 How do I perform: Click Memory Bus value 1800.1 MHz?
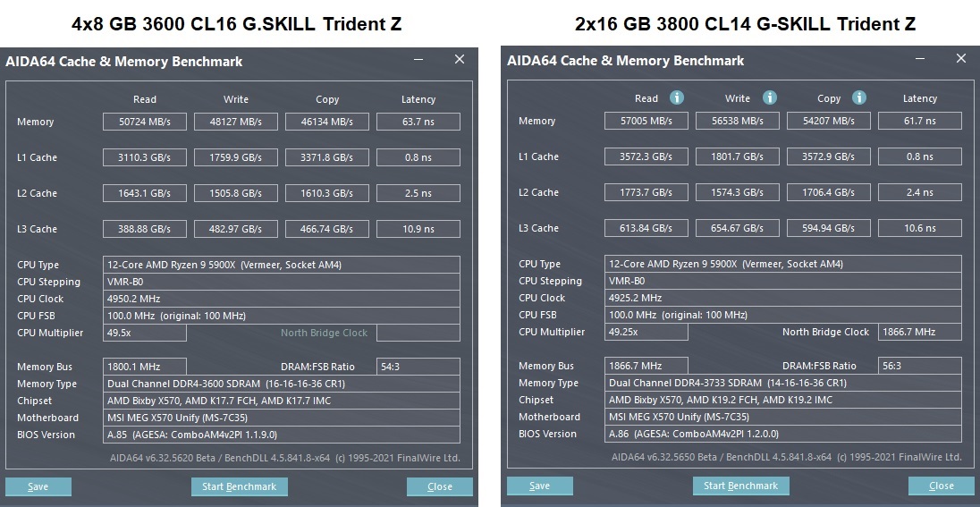click(144, 367)
